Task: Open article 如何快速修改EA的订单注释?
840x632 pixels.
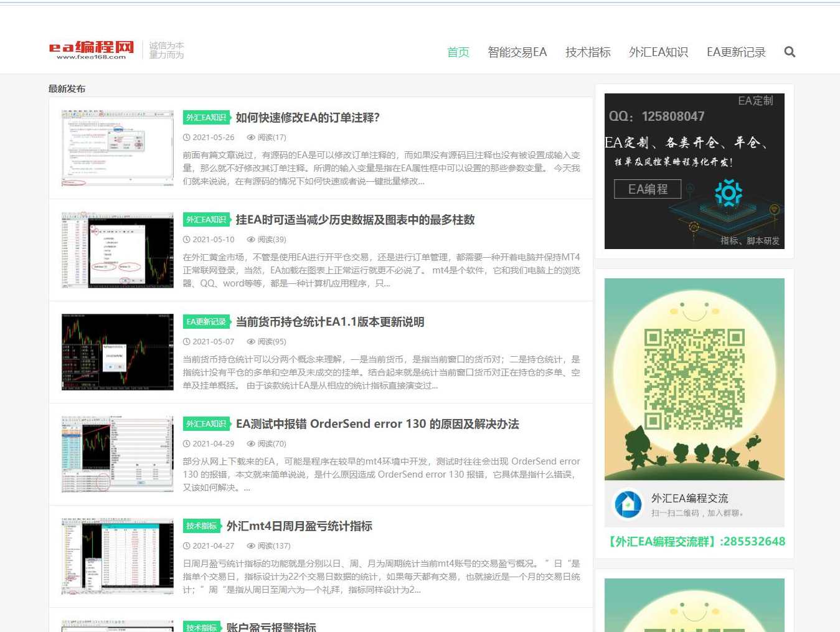Action: 306,118
